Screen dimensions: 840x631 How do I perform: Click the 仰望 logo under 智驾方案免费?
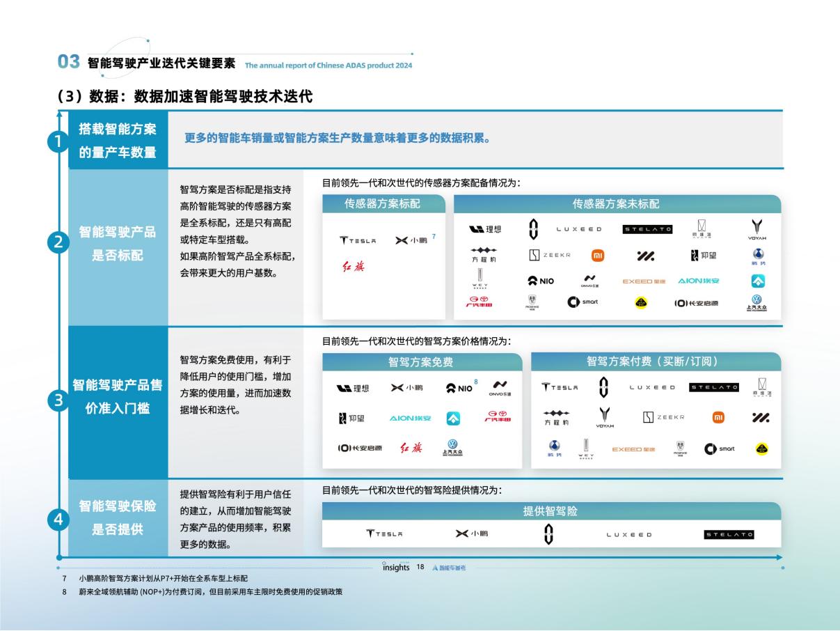coord(351,418)
